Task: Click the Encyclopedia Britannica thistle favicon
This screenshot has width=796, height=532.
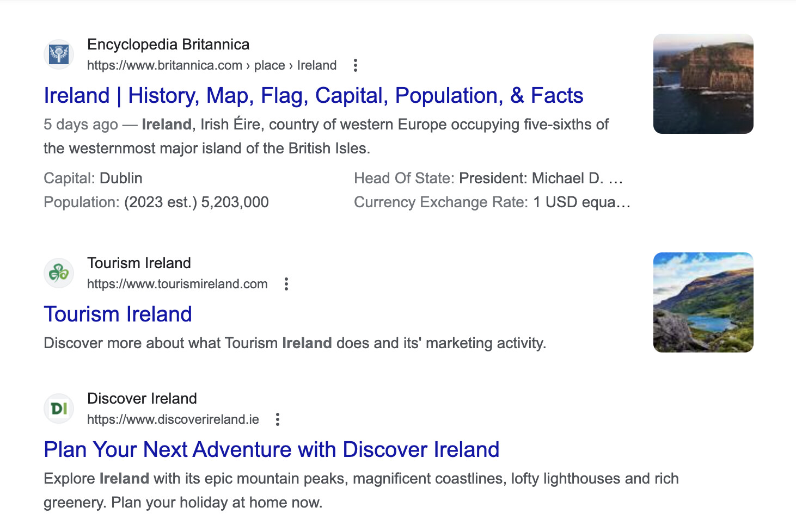Action: [x=59, y=54]
